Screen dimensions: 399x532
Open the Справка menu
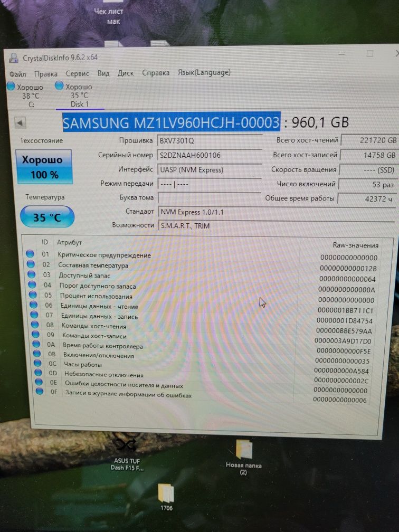click(x=156, y=73)
